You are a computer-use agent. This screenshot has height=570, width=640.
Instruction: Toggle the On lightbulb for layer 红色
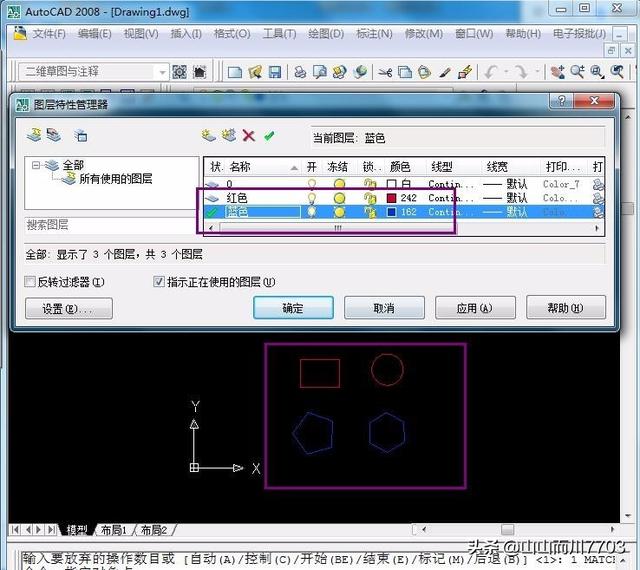coord(312,198)
